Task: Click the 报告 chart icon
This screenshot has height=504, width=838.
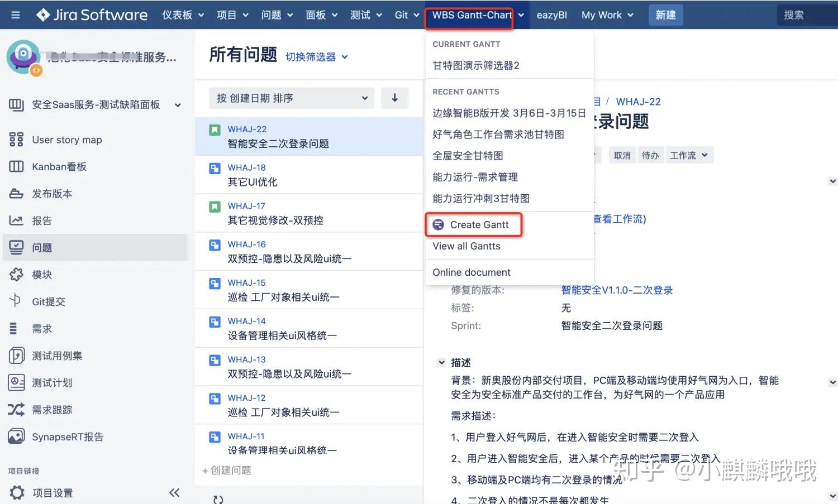Action: 16,220
